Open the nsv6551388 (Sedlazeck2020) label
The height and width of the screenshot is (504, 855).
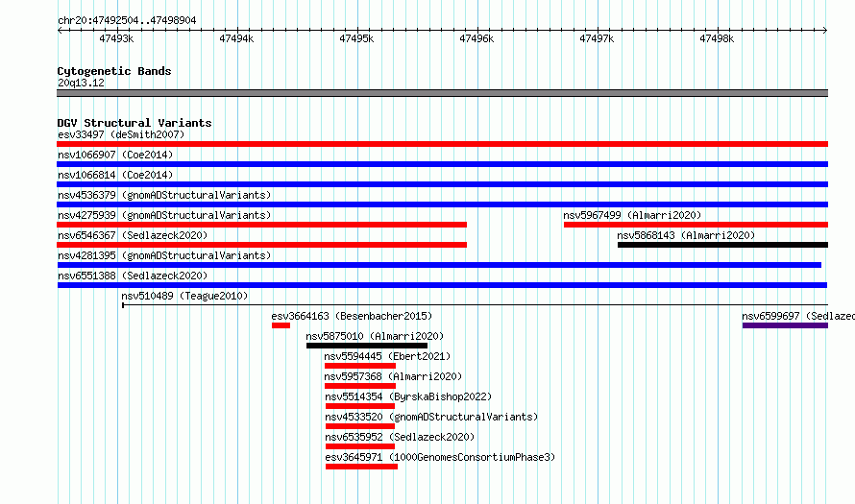[x=133, y=276]
